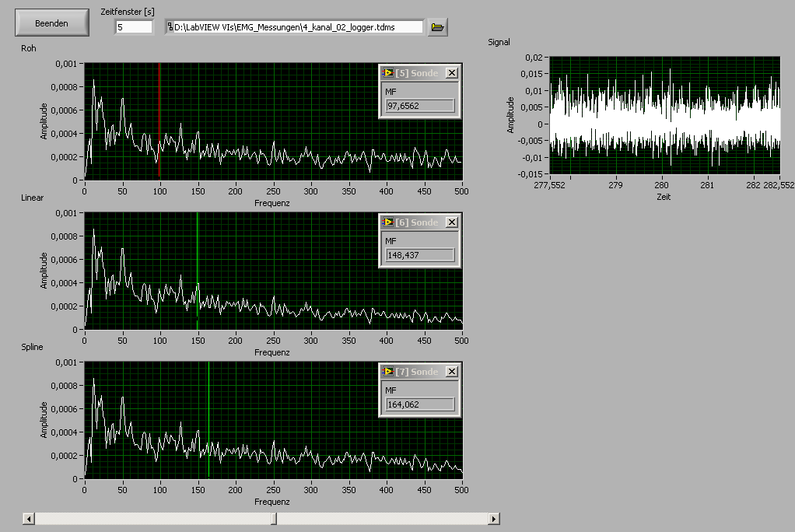Click the Signal time-domain graph plot
Image resolution: width=795 pixels, height=532 pixels.
[x=664, y=114]
